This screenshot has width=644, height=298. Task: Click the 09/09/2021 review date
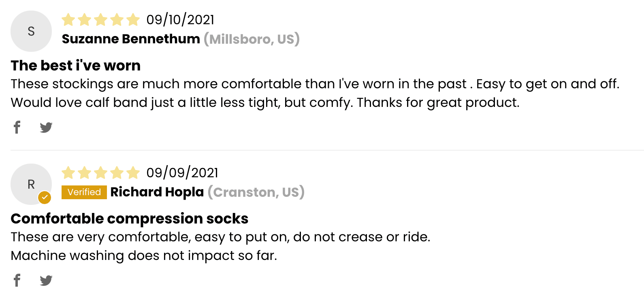tap(182, 172)
